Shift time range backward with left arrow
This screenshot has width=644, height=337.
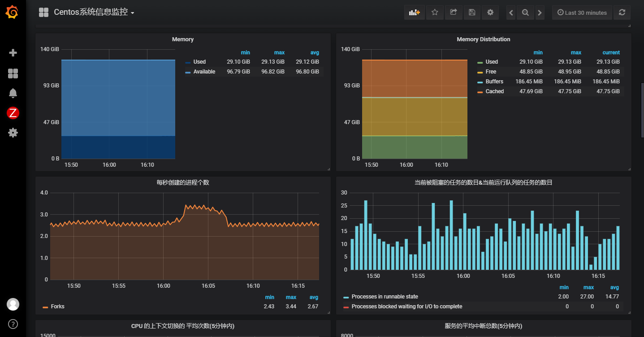(511, 13)
